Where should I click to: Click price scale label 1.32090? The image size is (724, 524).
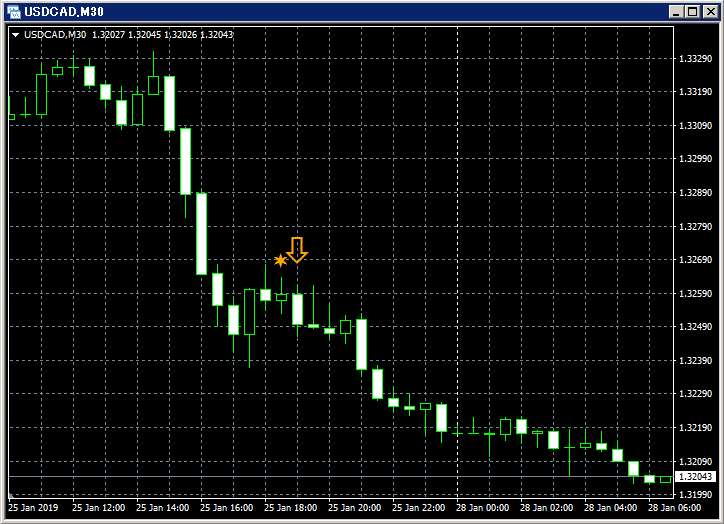coord(695,461)
